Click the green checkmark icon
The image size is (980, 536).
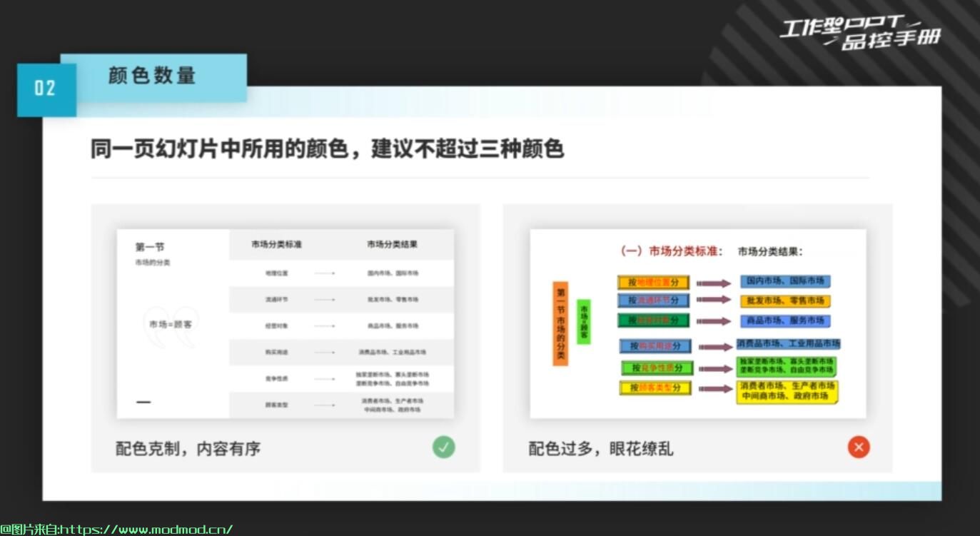443,447
